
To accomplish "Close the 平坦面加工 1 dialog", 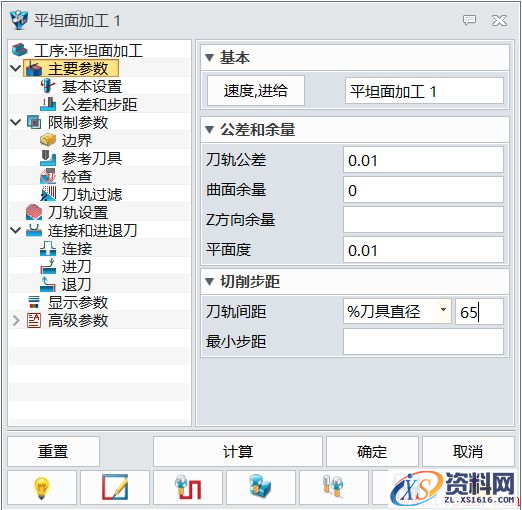I will pos(499,21).
